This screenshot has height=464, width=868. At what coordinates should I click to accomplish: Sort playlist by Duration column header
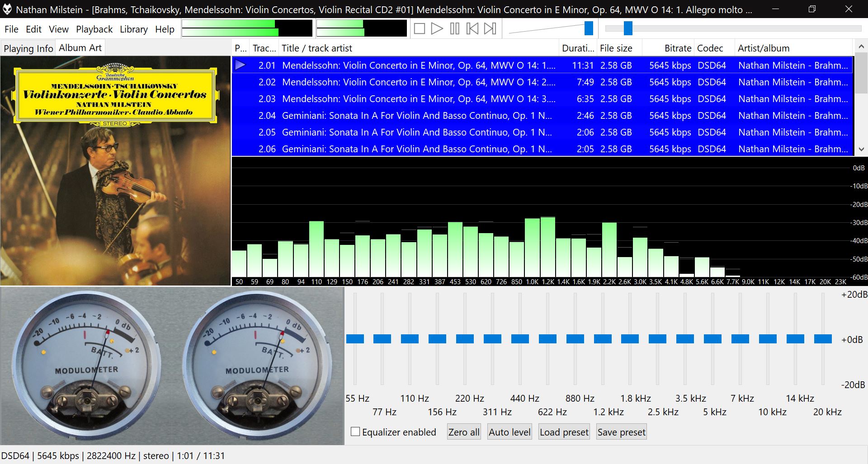tap(578, 48)
